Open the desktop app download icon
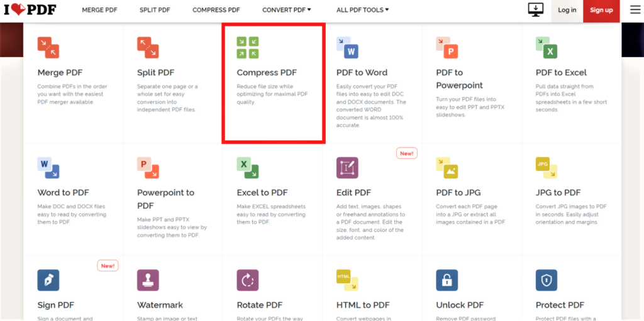The image size is (644, 321). 536,10
